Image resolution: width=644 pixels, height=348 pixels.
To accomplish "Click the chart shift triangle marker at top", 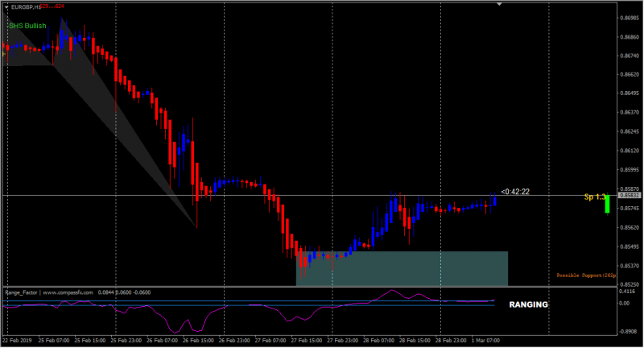I will (x=499, y=4).
